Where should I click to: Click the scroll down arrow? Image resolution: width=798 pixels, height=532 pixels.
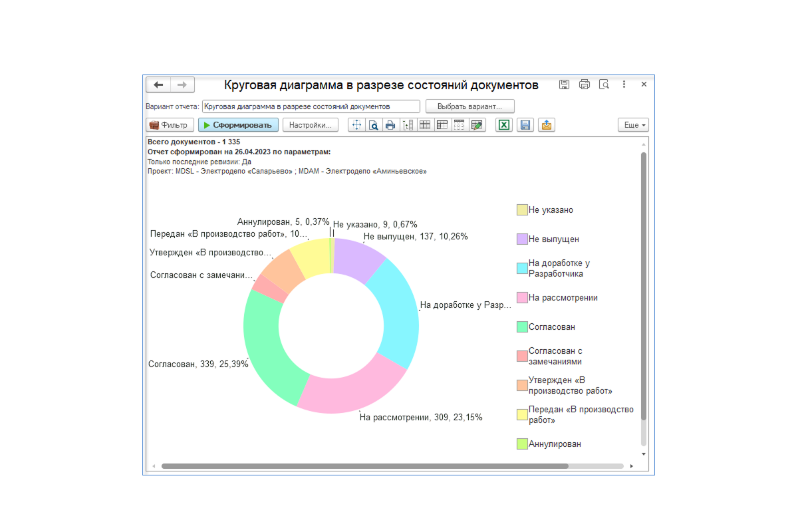pyautogui.click(x=643, y=454)
